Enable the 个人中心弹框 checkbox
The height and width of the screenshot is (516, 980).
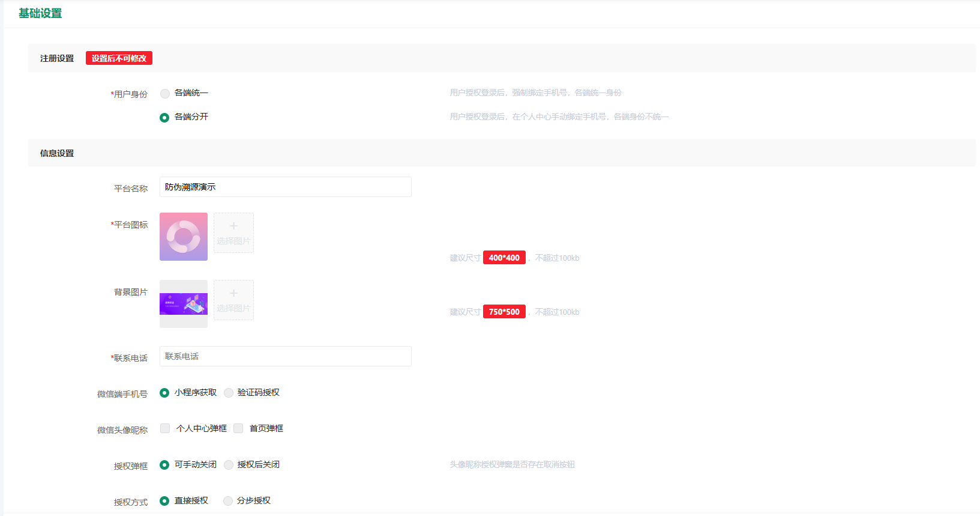pyautogui.click(x=165, y=428)
